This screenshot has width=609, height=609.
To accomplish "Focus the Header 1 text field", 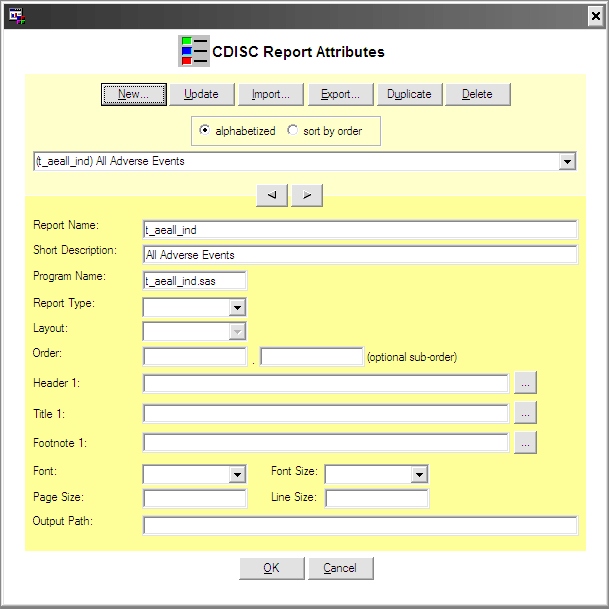I will 326,383.
